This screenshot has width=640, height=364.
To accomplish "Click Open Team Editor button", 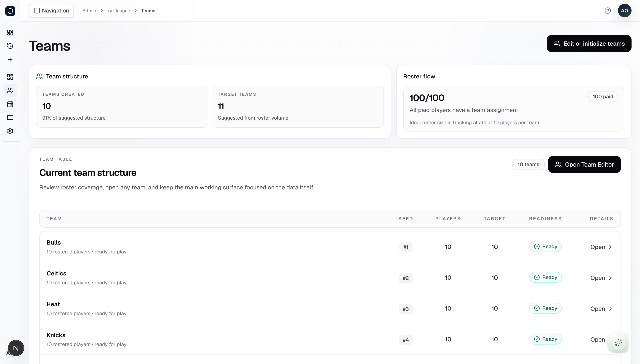I will [x=584, y=164].
